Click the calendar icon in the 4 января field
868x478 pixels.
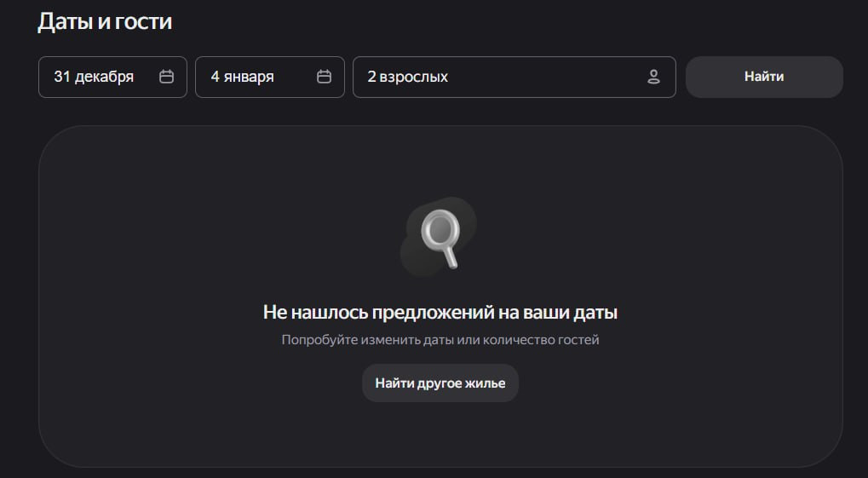324,77
